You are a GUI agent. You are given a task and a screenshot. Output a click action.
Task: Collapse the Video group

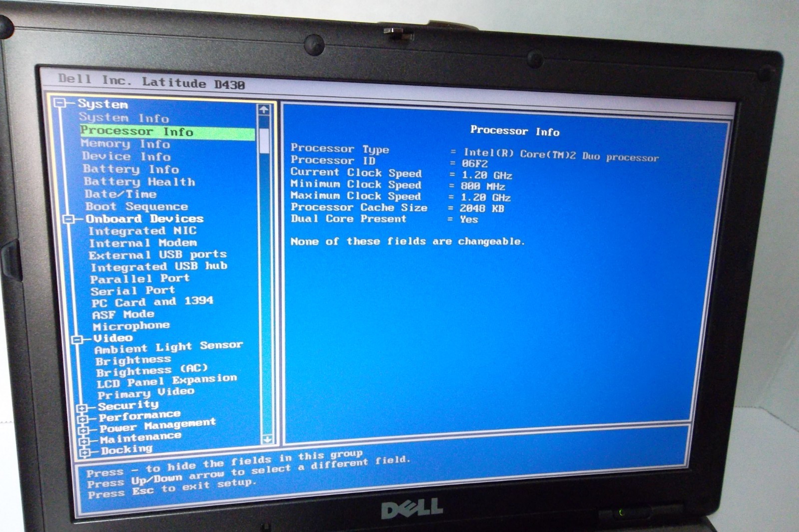(77, 339)
